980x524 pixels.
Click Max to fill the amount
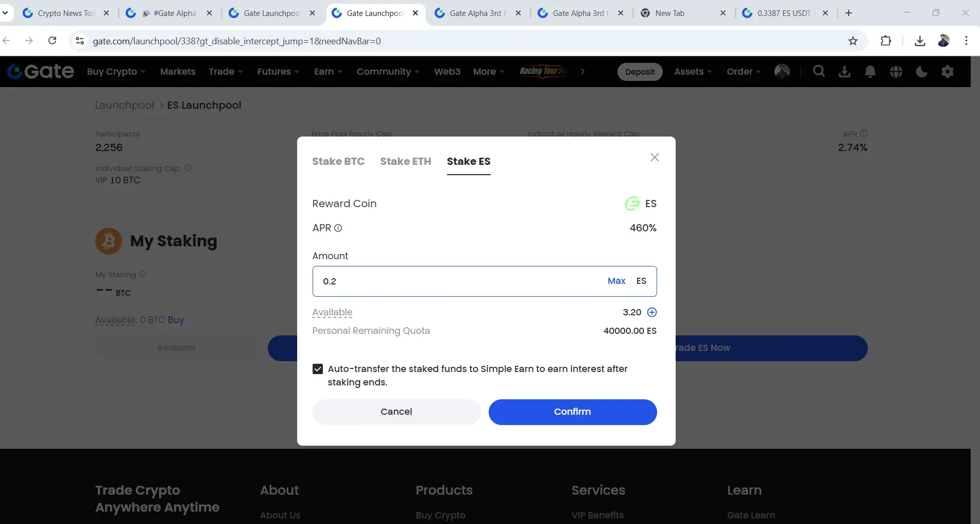(616, 281)
